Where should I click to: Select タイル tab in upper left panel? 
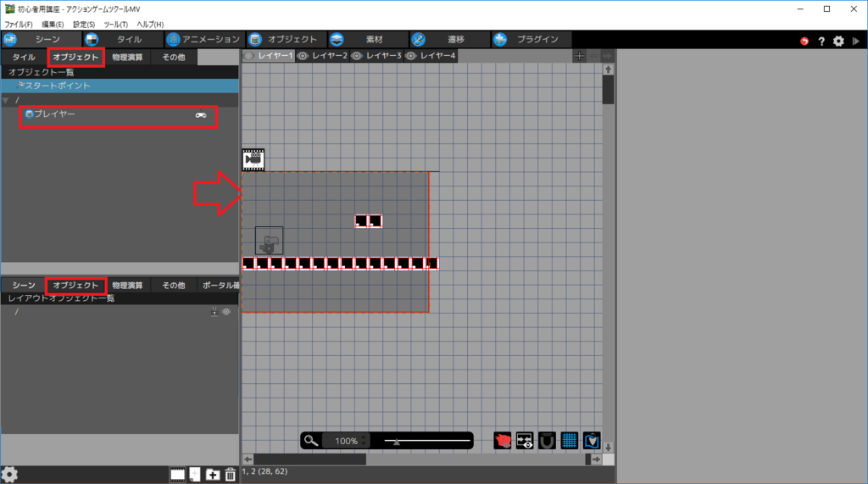coord(24,57)
